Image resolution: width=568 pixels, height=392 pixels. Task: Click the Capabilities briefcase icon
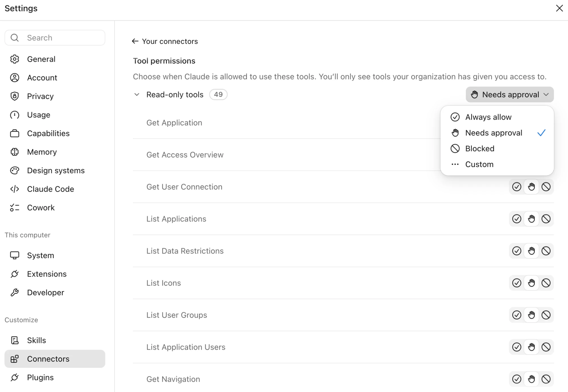pyautogui.click(x=14, y=133)
